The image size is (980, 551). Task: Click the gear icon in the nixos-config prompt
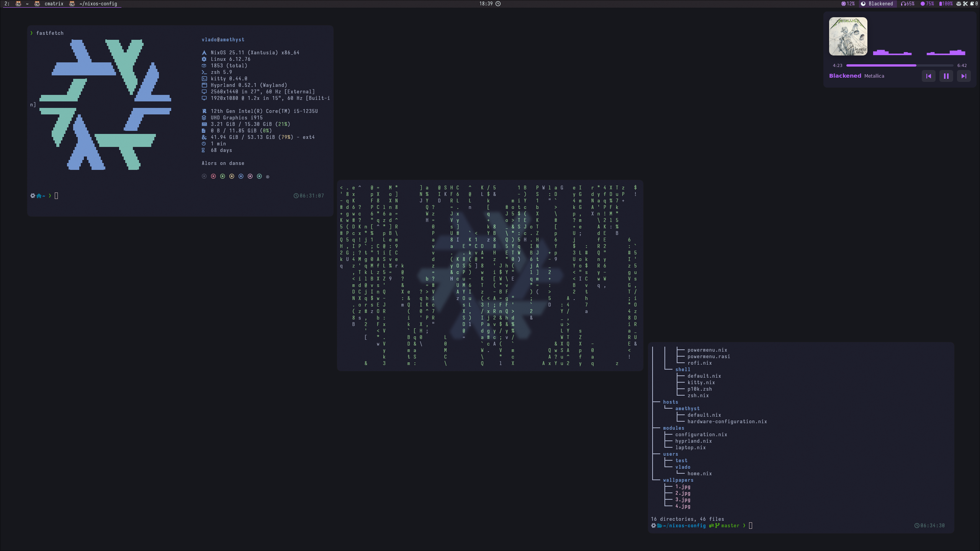(653, 526)
